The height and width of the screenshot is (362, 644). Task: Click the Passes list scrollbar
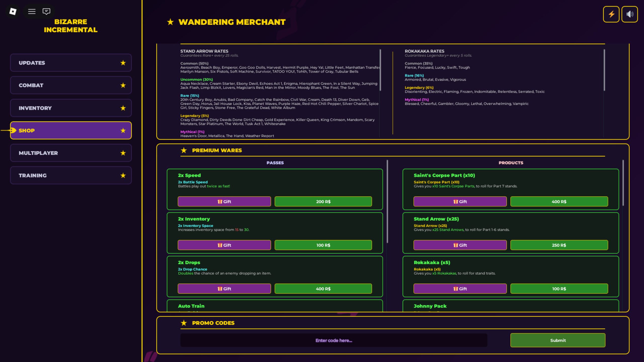coord(387,201)
